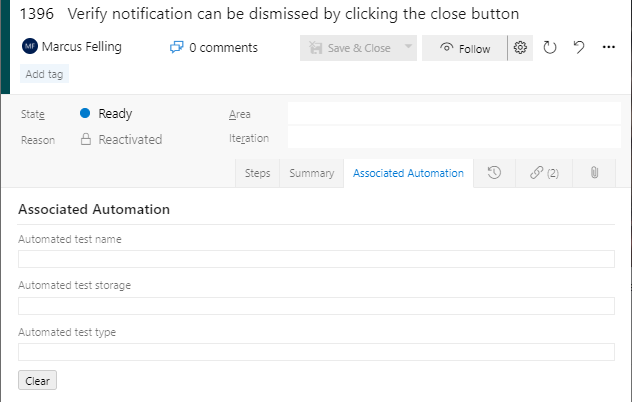This screenshot has height=402, width=632.
Task: Switch to the Steps tab
Action: point(258,173)
